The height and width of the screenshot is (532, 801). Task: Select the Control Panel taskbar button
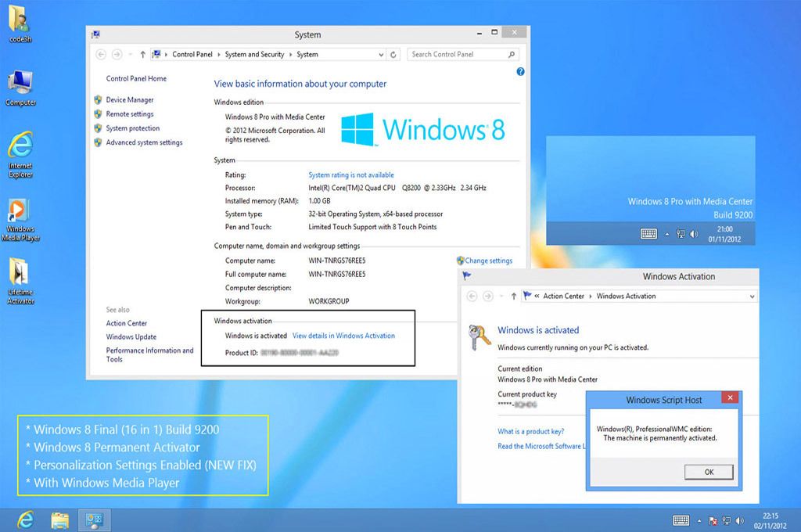pyautogui.click(x=95, y=520)
